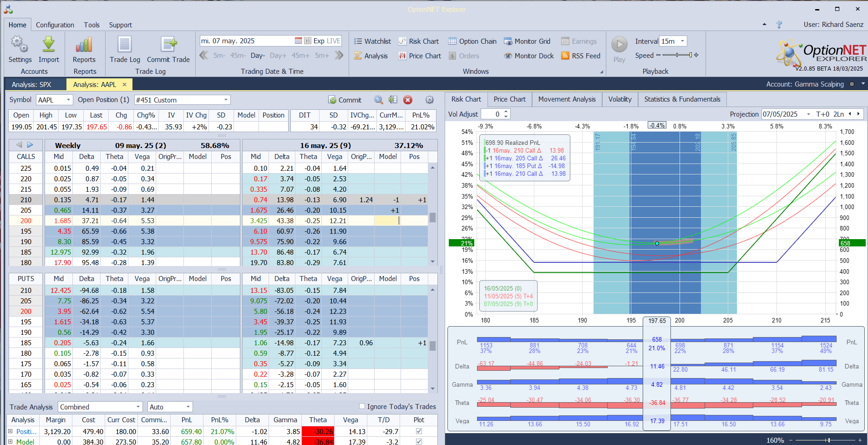This screenshot has width=868, height=445.
Task: Open the account selector dropdown arrow
Action: tap(863, 84)
